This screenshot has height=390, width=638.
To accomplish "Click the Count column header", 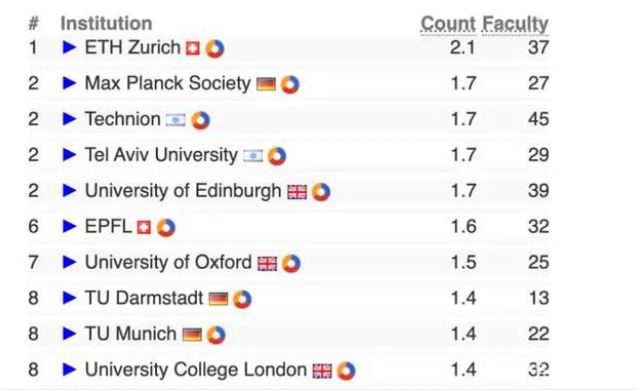I will (448, 24).
